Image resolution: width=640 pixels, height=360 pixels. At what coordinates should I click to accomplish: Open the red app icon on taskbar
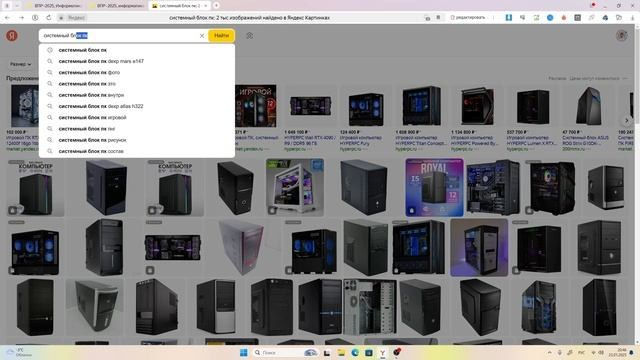point(396,352)
